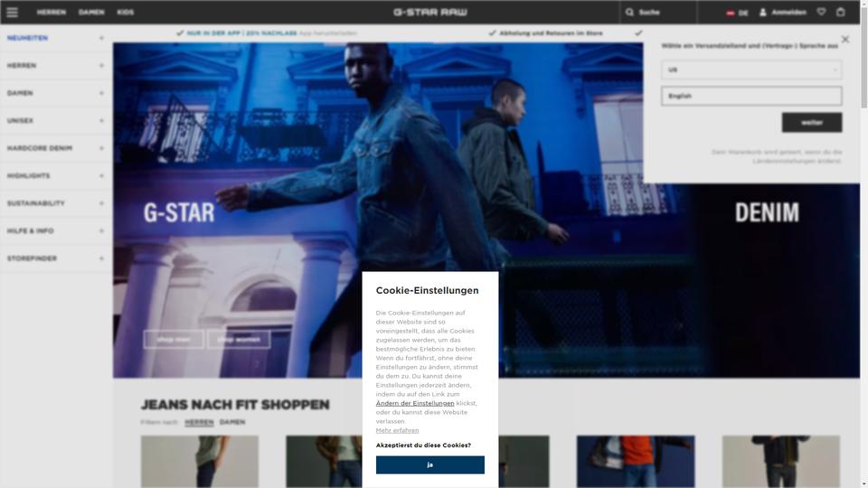Click the Anmelden user icon
The width and height of the screenshot is (868, 488).
(x=763, y=12)
